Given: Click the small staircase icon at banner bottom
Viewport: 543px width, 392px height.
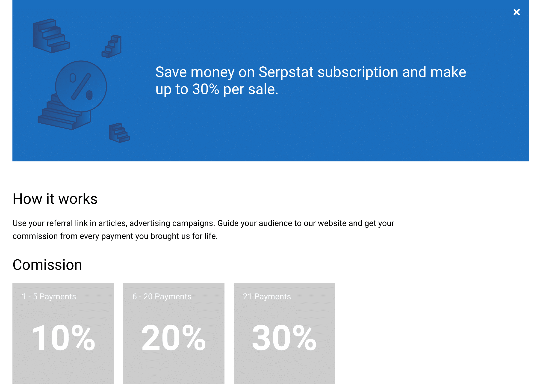Looking at the screenshot, I should pyautogui.click(x=119, y=133).
